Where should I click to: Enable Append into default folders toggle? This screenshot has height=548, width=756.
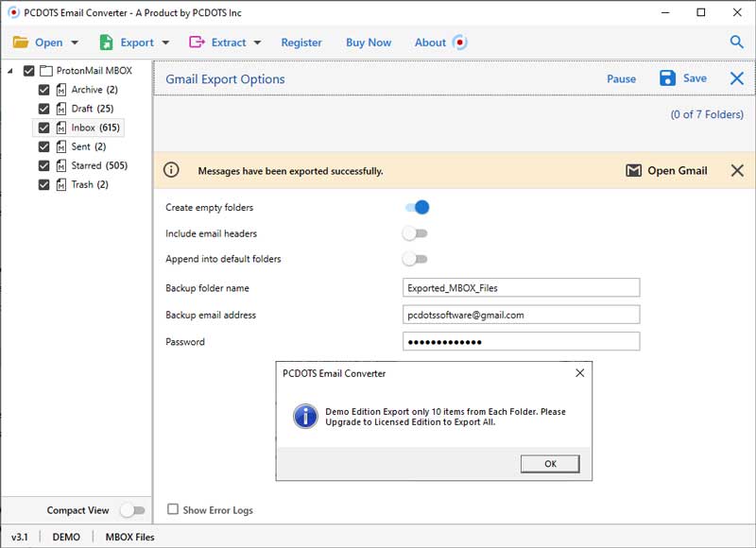click(415, 259)
